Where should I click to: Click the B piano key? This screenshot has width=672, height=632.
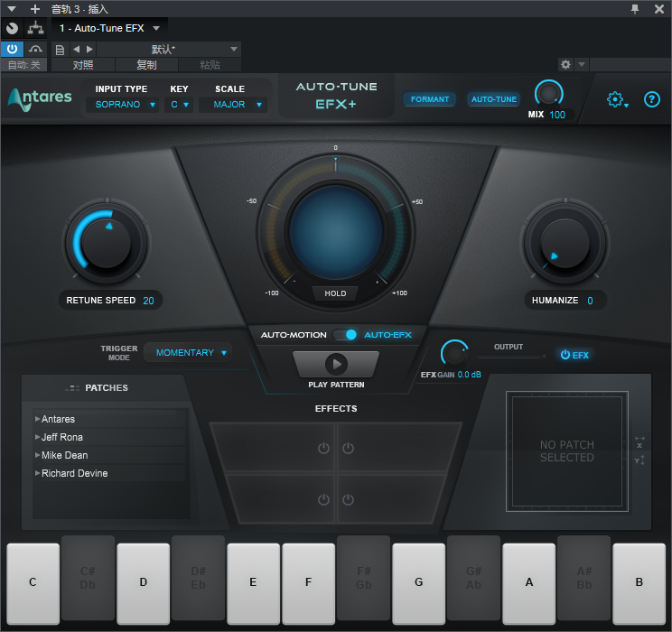(x=639, y=582)
